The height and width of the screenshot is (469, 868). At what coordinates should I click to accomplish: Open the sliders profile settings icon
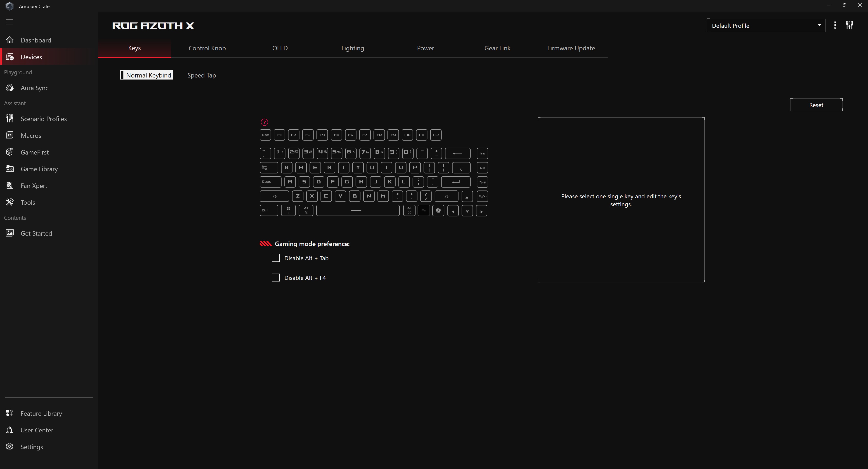(x=849, y=25)
